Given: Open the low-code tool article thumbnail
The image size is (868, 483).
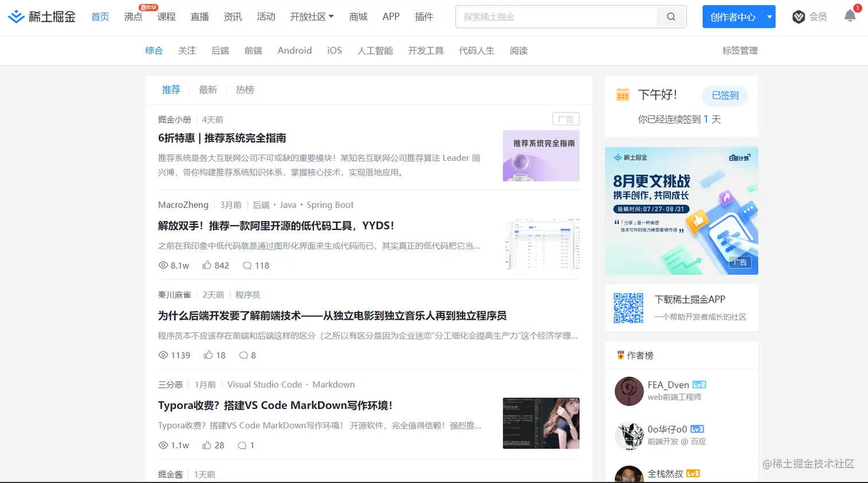Looking at the screenshot, I should [541, 244].
